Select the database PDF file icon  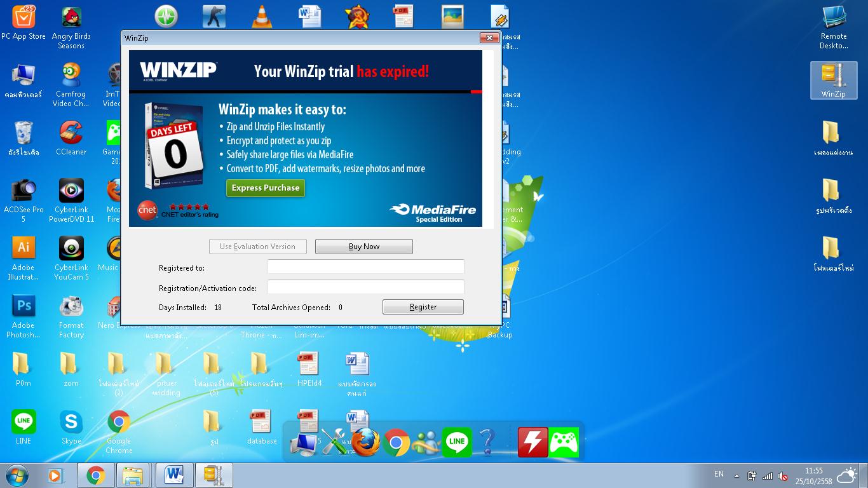pos(262,427)
